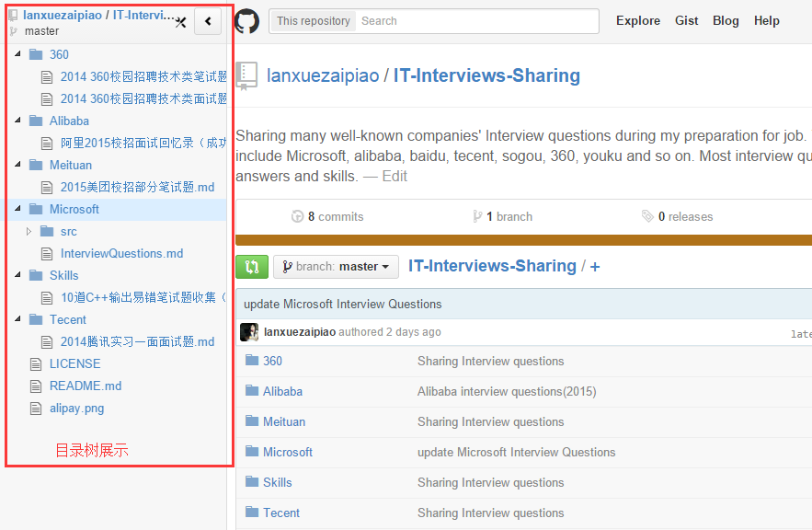Open 10道C++输出易错笔试题收集 file in tree

(x=143, y=297)
